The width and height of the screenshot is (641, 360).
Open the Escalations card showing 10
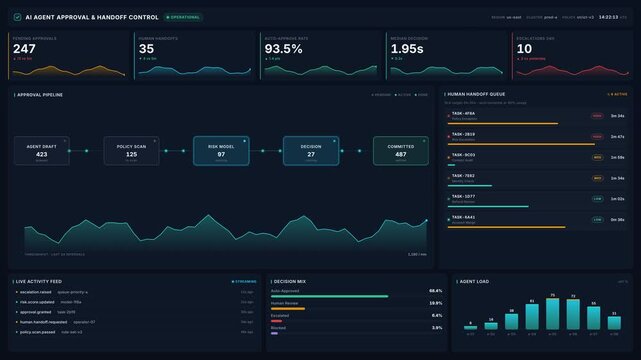(572, 56)
